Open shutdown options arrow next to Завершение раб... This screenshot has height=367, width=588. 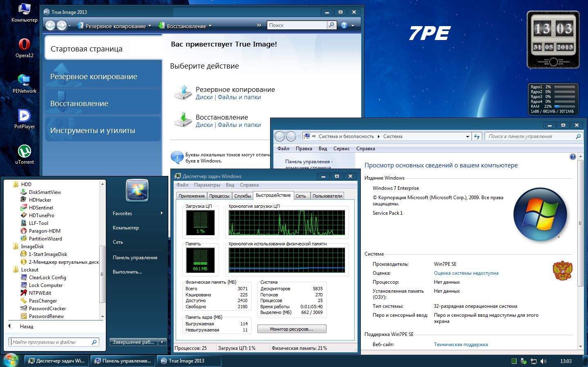point(162,342)
